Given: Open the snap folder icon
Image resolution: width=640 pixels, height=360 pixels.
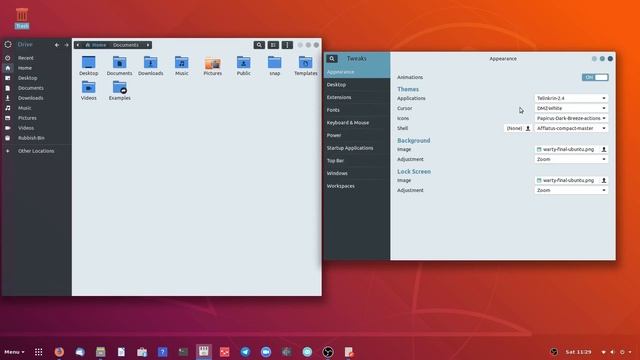Looking at the screenshot, I should click(275, 66).
